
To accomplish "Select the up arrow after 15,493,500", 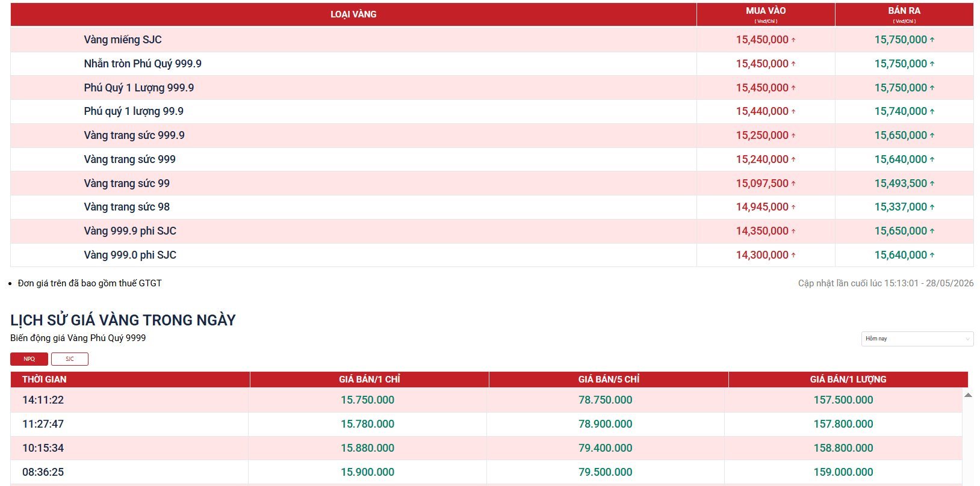I will [x=932, y=183].
